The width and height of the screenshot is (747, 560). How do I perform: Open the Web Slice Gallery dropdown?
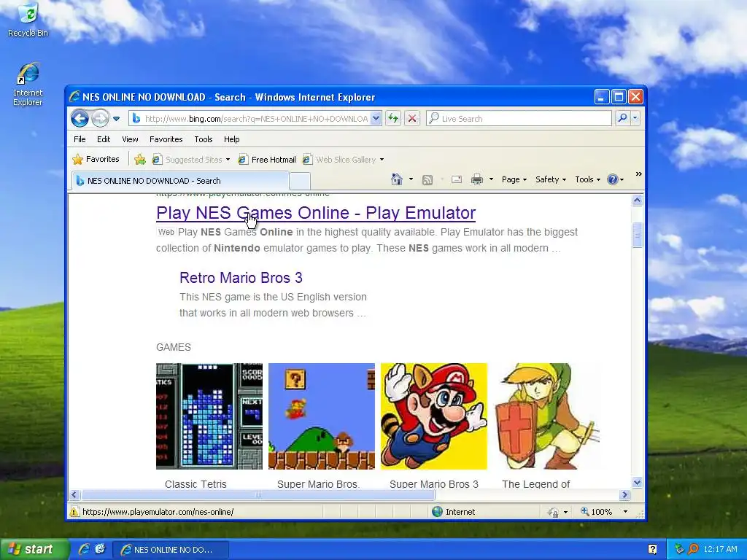[343, 160]
